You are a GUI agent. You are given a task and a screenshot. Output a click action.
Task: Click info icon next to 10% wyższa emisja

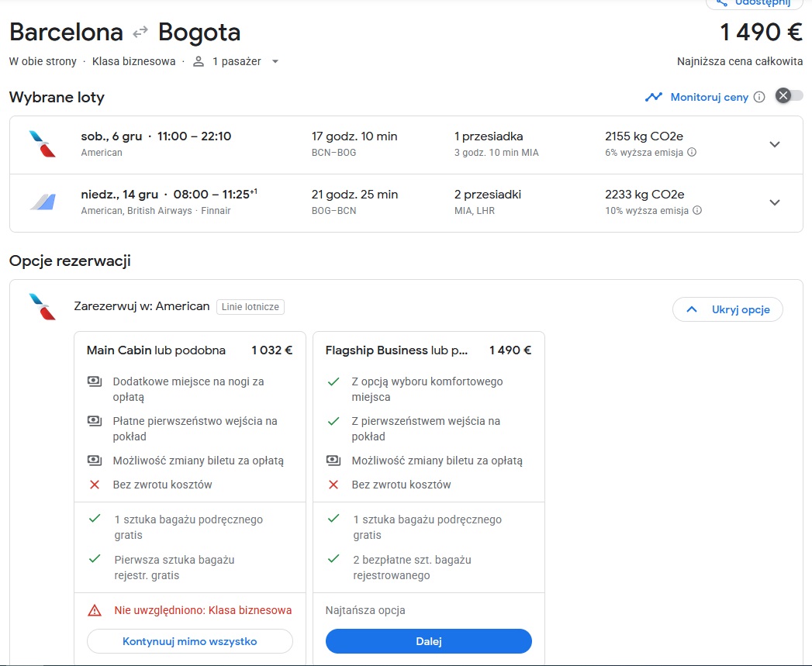(x=697, y=210)
